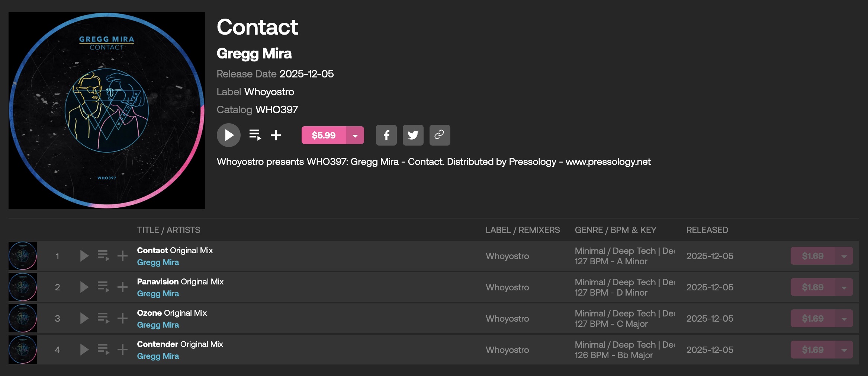Open the Gregg Mira artist link under Ozone
This screenshot has height=376, width=868.
[x=158, y=325]
